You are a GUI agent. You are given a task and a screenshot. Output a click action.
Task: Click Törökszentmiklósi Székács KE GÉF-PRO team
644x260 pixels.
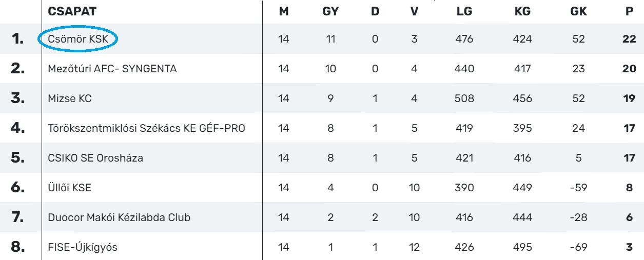point(146,128)
